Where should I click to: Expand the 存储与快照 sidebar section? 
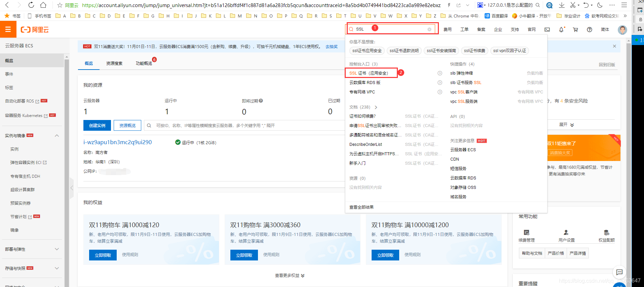57,268
